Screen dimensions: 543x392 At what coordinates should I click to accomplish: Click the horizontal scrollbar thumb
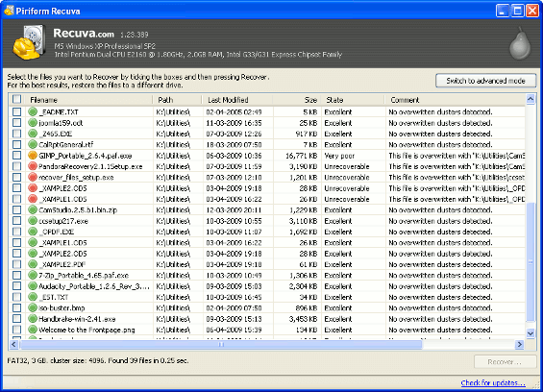(x=221, y=344)
